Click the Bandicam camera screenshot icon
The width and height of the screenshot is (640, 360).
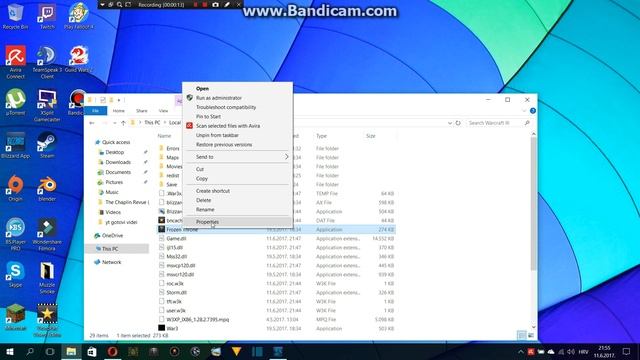(x=216, y=4)
